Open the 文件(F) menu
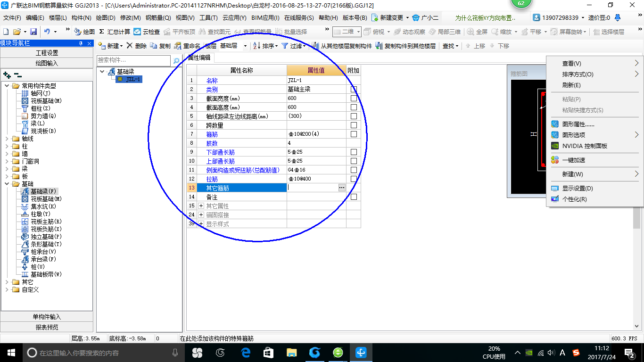The image size is (644, 362). click(12, 17)
